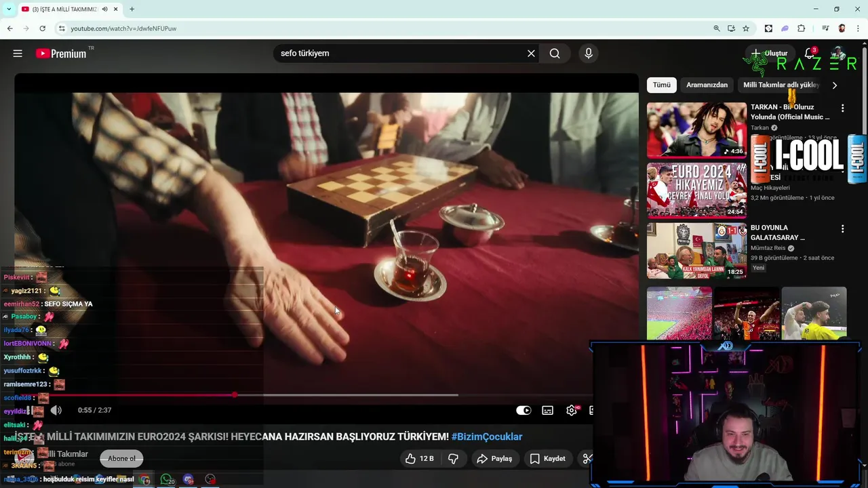Select the Tümü filter chip

pyautogui.click(x=661, y=85)
